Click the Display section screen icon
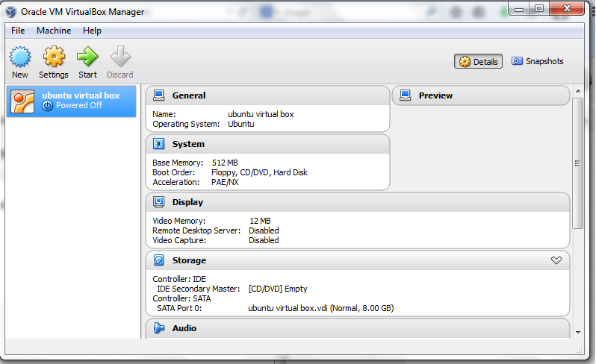The height and width of the screenshot is (364, 596). point(158,202)
